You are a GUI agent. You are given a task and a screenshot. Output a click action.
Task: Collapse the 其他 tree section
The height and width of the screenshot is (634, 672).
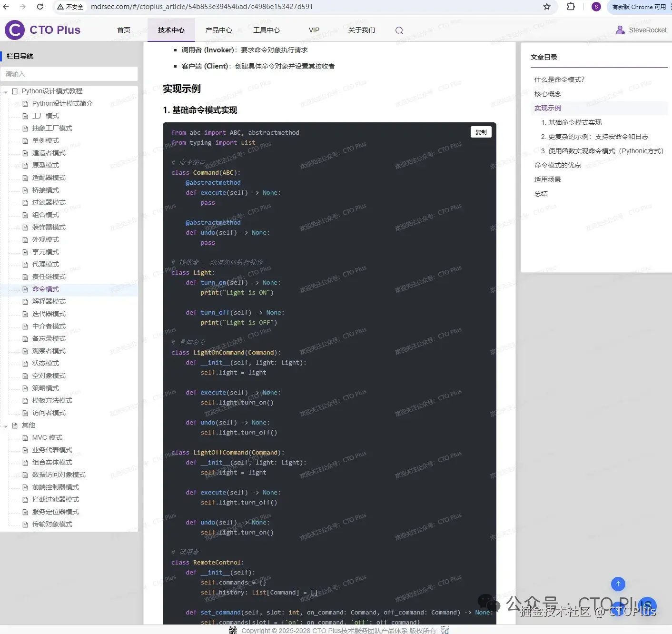pos(6,425)
